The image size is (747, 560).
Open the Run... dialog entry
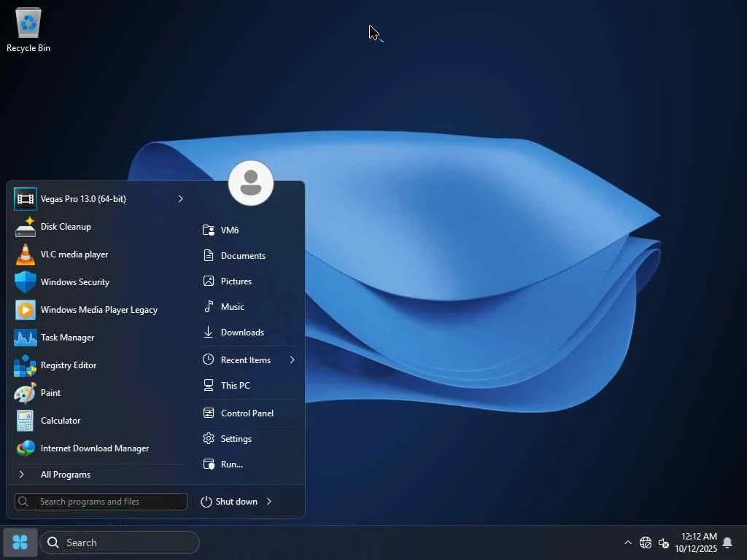[248, 464]
